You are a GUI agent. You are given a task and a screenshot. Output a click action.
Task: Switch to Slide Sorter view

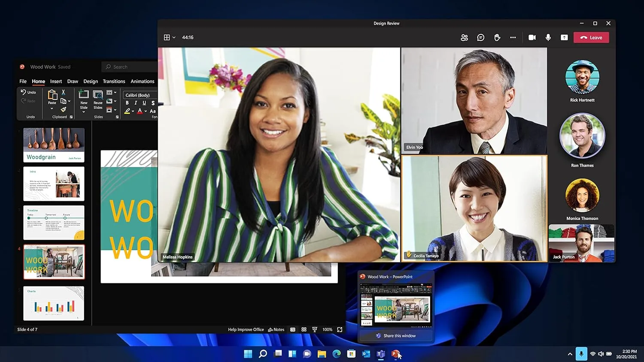(304, 329)
